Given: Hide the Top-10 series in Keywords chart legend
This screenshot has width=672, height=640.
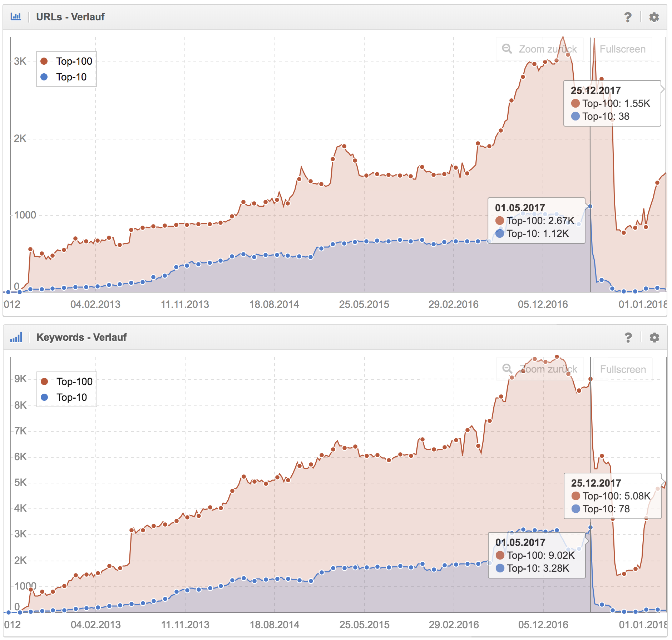Looking at the screenshot, I should (71, 397).
